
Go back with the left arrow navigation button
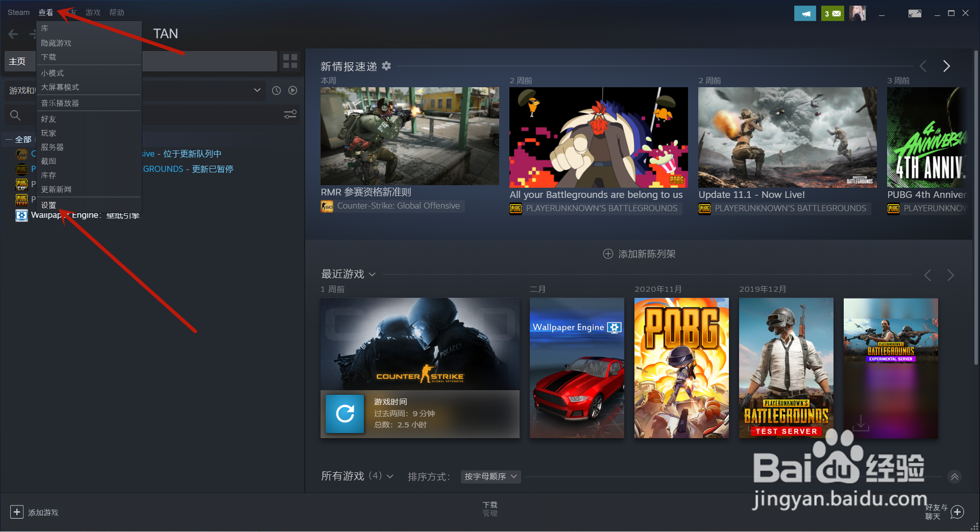point(13,34)
